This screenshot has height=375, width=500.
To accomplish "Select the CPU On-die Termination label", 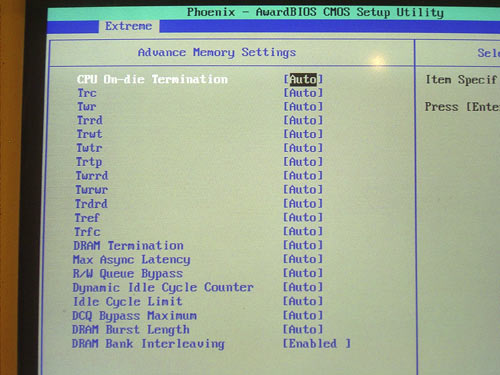I will coord(152,79).
